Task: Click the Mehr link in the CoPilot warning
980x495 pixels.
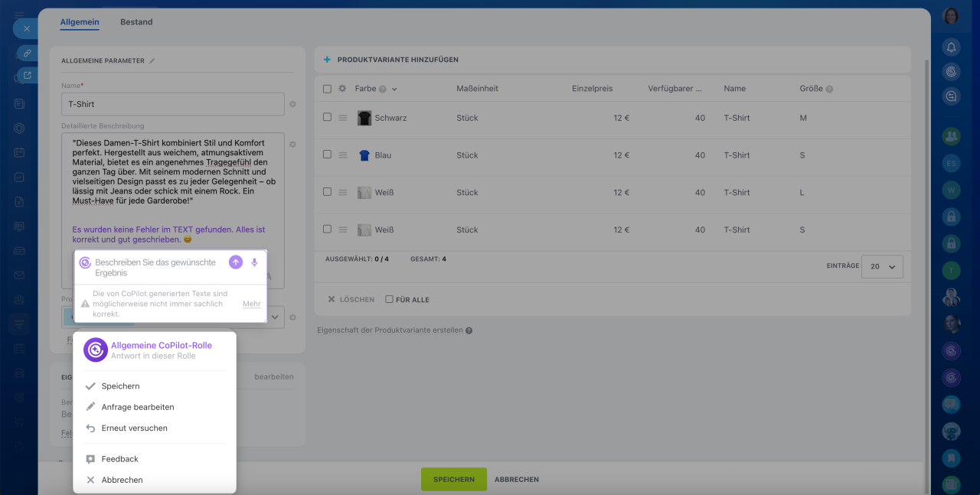Action: click(251, 304)
